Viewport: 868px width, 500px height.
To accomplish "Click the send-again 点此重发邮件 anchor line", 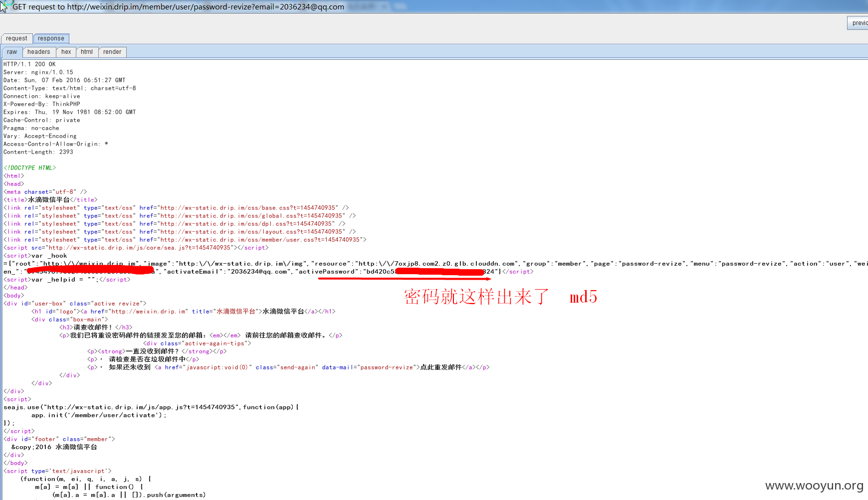I will [288, 367].
